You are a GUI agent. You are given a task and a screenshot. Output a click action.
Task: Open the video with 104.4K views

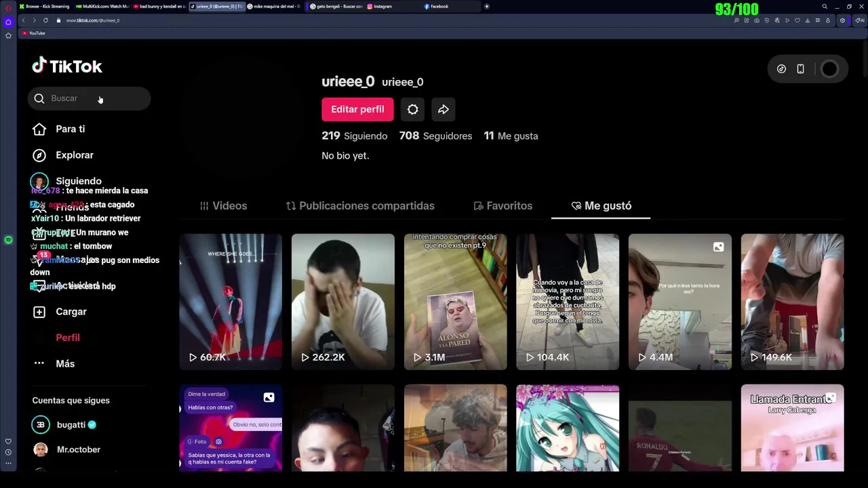tap(568, 302)
